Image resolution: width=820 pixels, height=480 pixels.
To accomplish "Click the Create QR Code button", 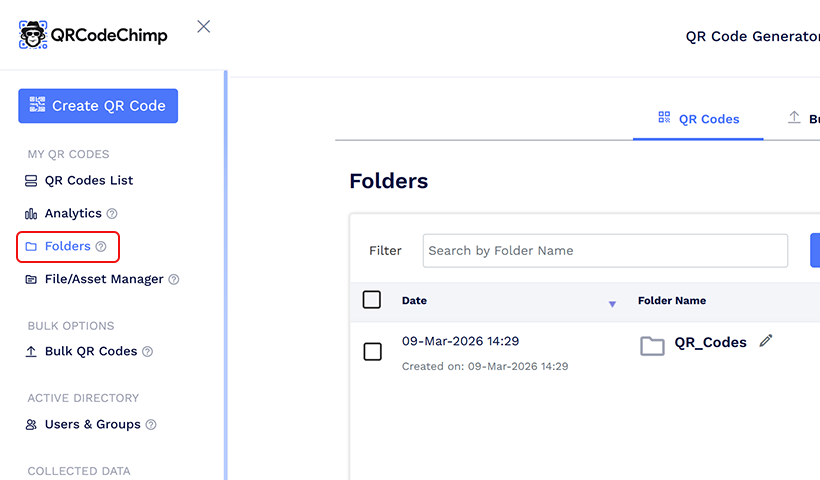I will point(98,106).
